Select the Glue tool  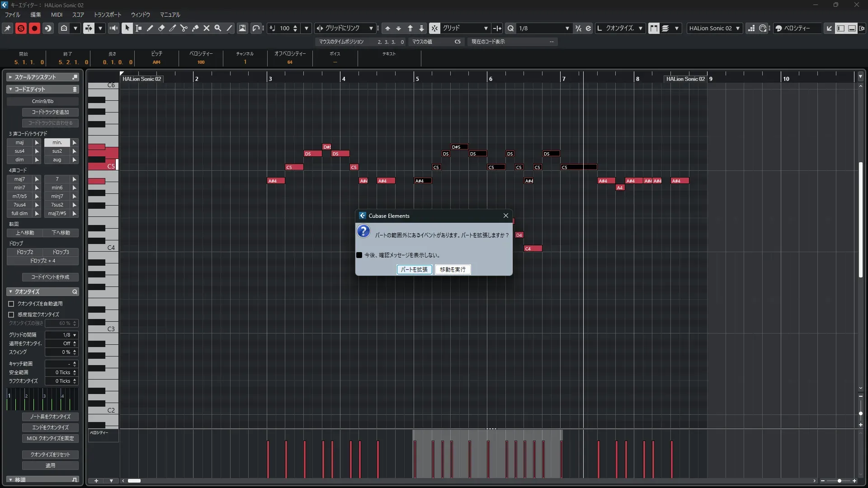click(195, 28)
